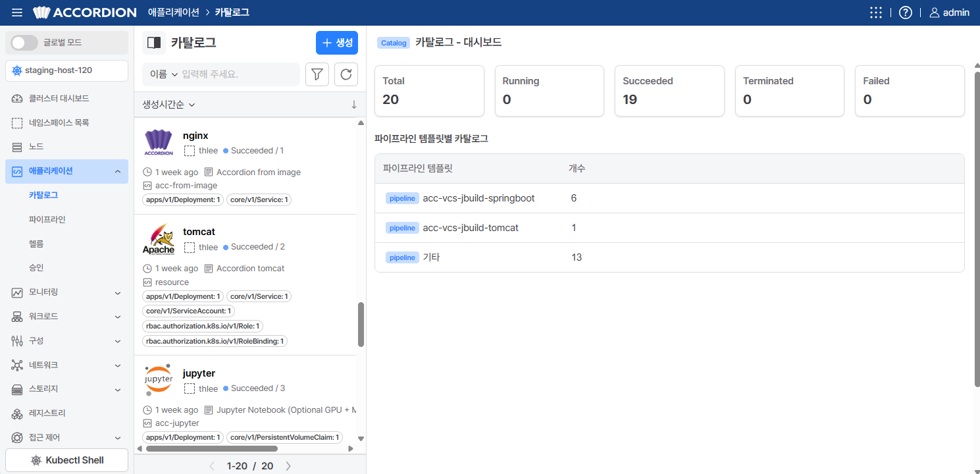Click the acc-from-image pipeline icon
Viewport: 980px width, 474px height.
tap(147, 186)
